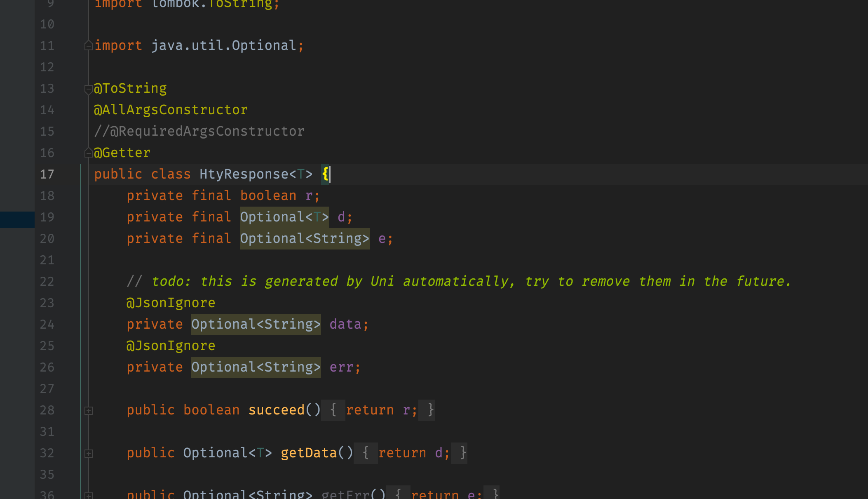This screenshot has width=868, height=499.
Task: Click the blue marker stripe beside line 19
Action: tap(17, 219)
